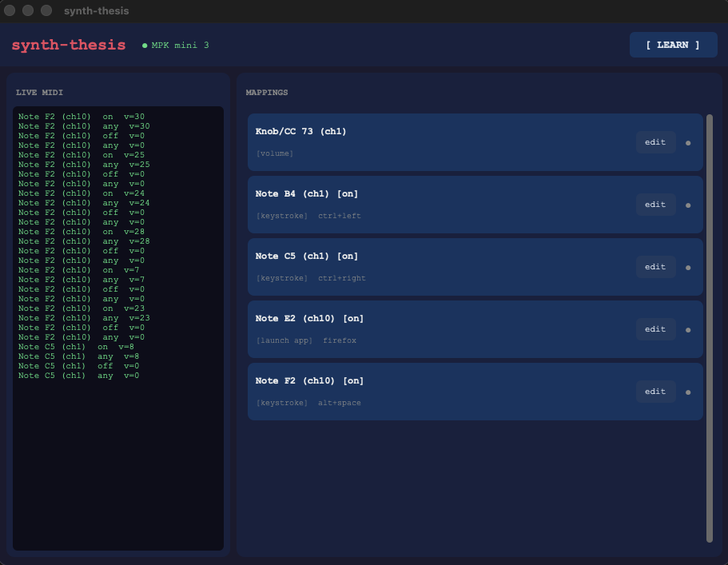Click log line Note F2 on v=7

[79, 270]
